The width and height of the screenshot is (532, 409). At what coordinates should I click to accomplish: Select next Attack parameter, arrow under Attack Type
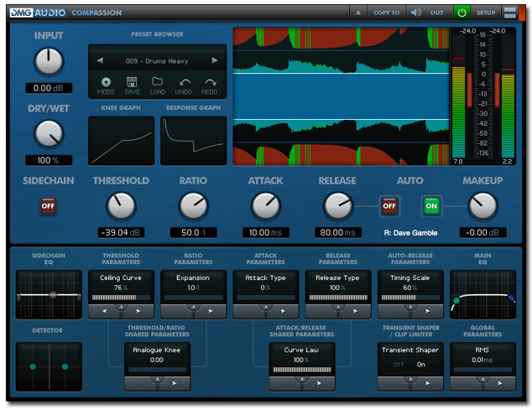[283, 311]
